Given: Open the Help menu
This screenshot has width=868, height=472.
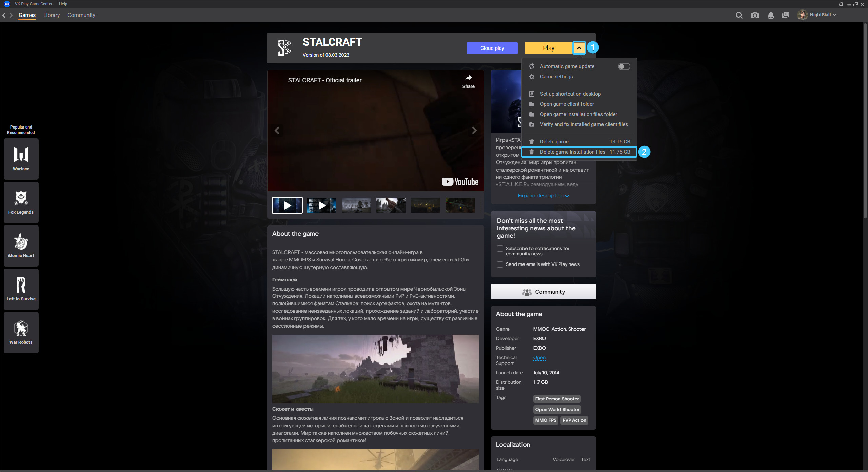Looking at the screenshot, I should (63, 4).
